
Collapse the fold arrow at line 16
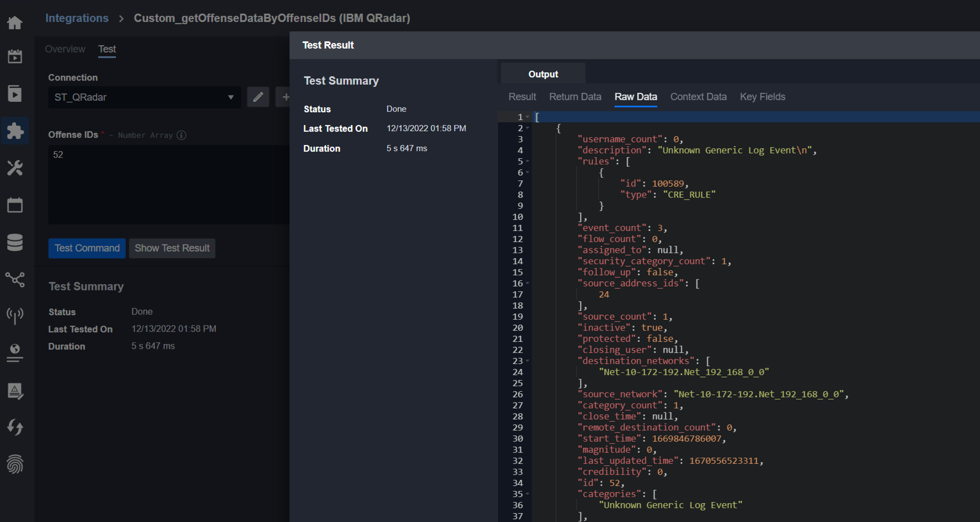click(x=528, y=283)
